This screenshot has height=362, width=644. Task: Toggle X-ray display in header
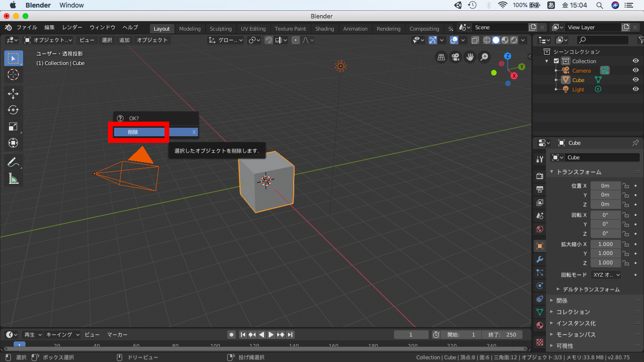(x=475, y=40)
